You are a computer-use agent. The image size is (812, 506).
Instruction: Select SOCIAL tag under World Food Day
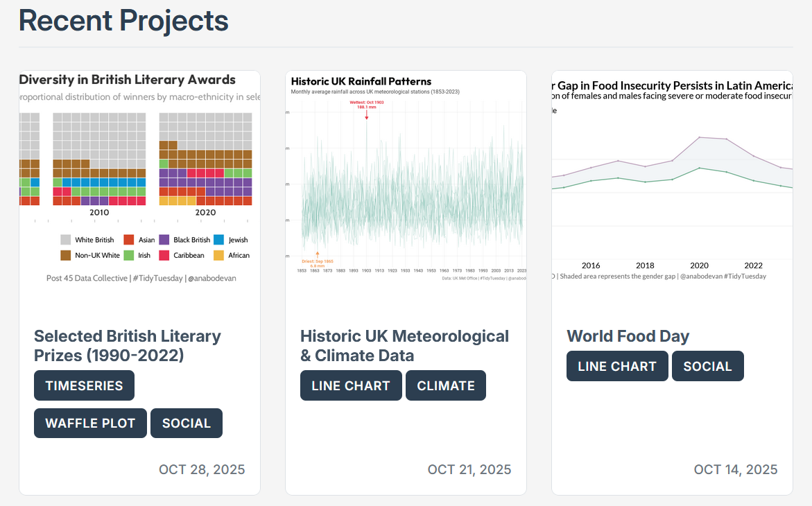click(707, 367)
